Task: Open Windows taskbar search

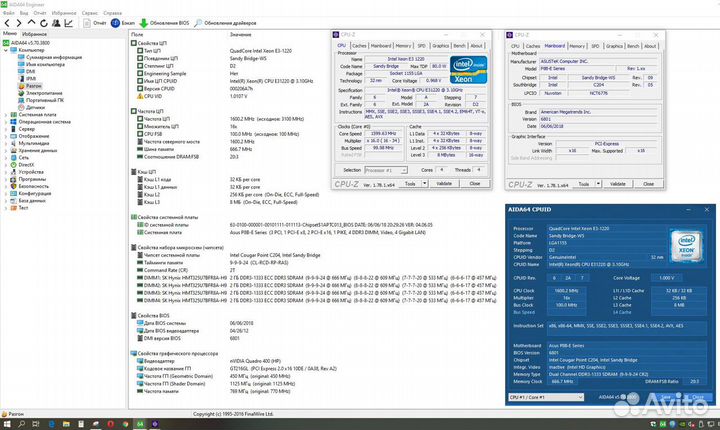Action: (x=22, y=424)
